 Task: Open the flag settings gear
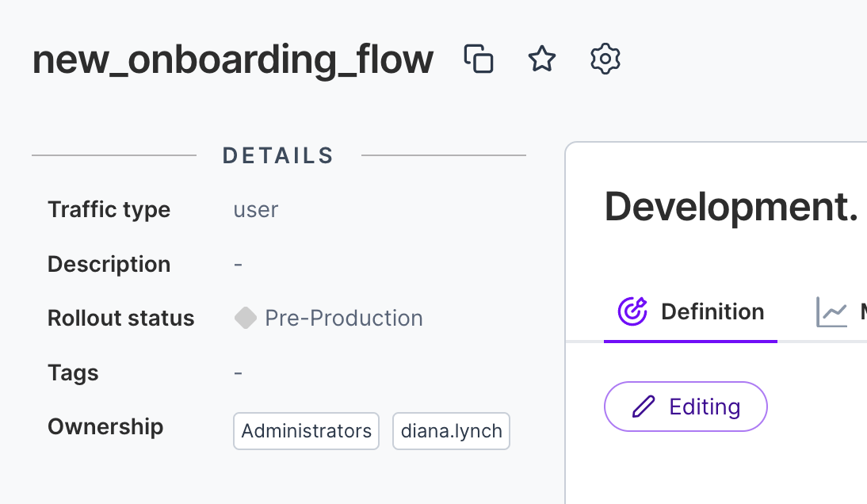pyautogui.click(x=605, y=59)
